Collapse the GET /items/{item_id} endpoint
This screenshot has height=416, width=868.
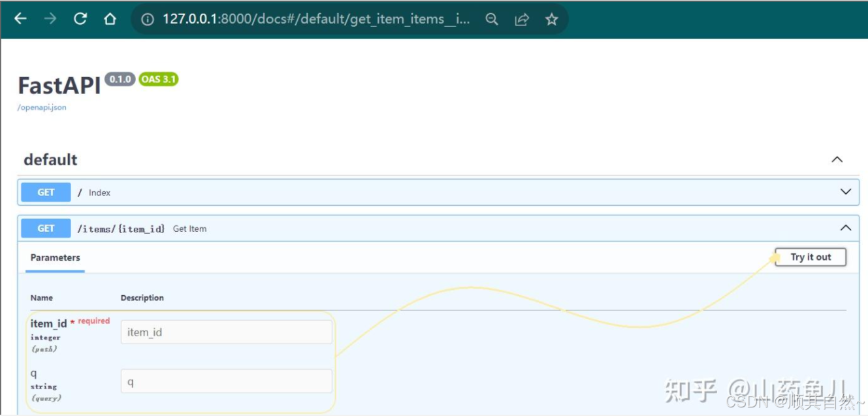845,228
